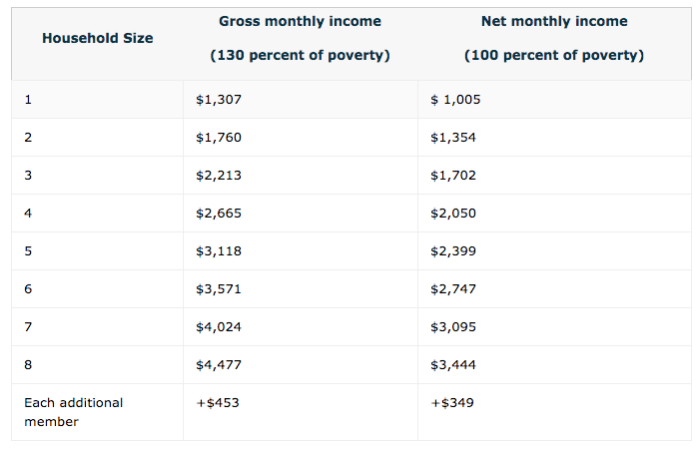
Task: Click the $3,571 gross income cell
Action: click(x=219, y=289)
